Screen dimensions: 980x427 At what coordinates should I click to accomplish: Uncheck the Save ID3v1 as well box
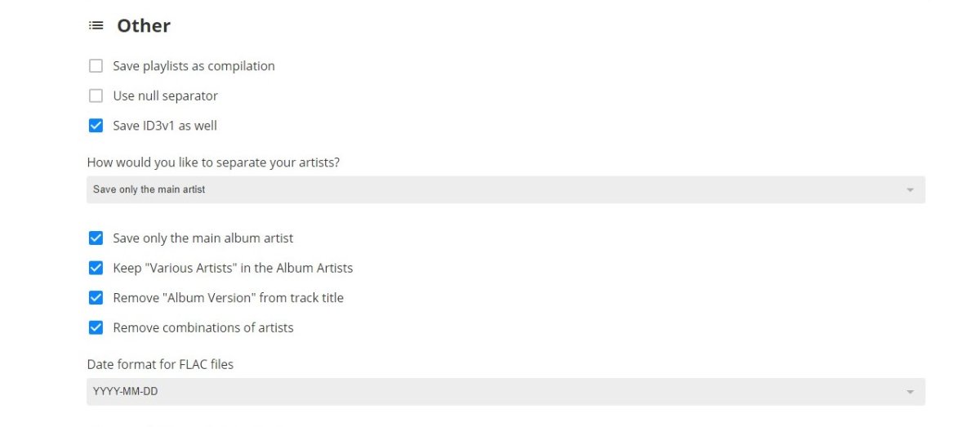coord(96,126)
